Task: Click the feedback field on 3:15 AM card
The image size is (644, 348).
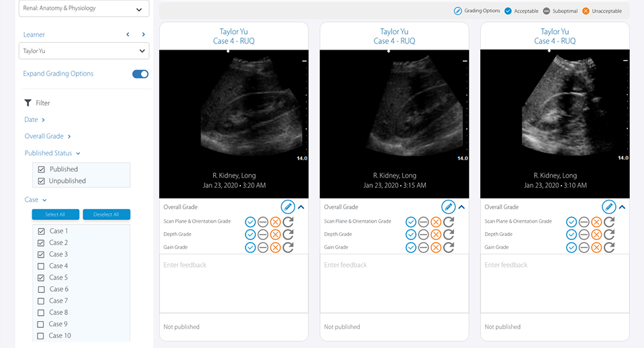Action: click(x=394, y=284)
